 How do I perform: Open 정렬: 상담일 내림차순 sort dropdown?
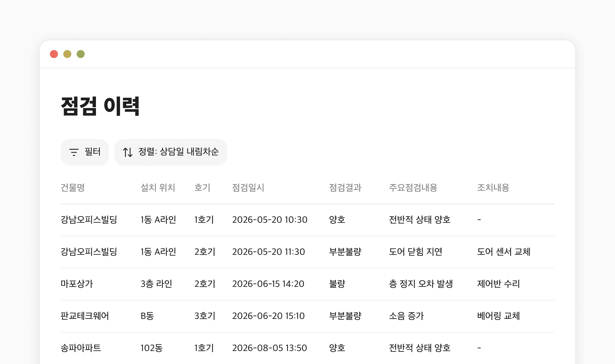pyautogui.click(x=171, y=152)
